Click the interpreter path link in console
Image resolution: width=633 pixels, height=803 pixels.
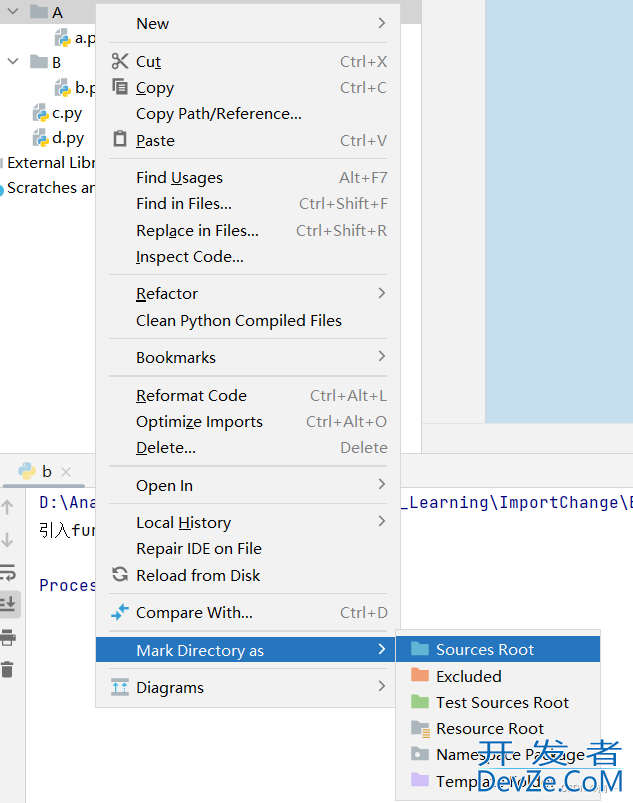67,502
